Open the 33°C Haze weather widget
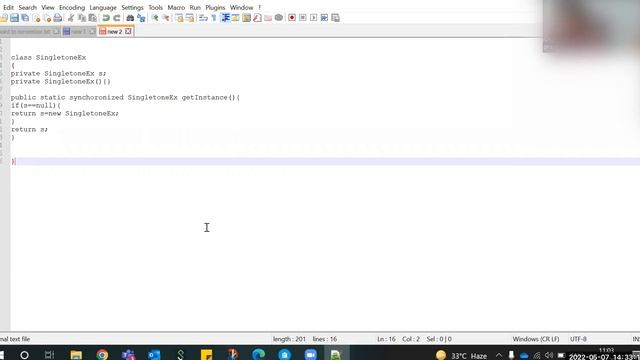The height and width of the screenshot is (360, 640). [462, 356]
